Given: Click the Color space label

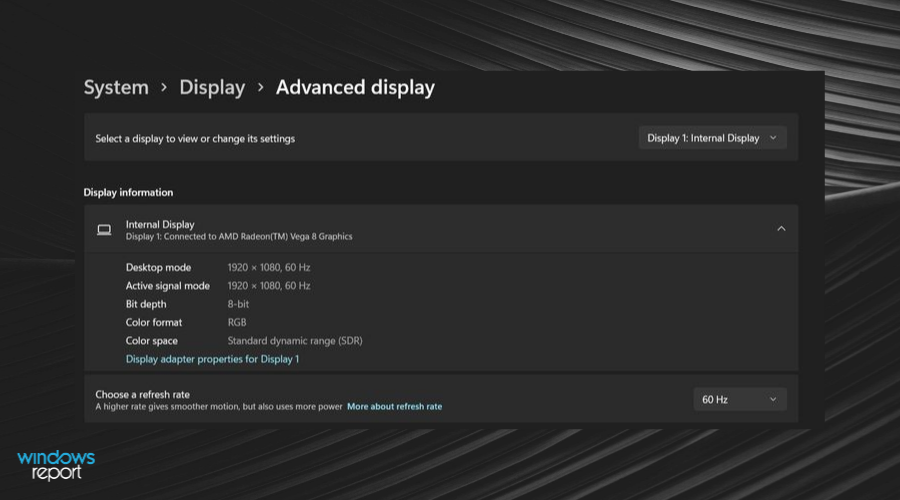Looking at the screenshot, I should click(152, 341).
